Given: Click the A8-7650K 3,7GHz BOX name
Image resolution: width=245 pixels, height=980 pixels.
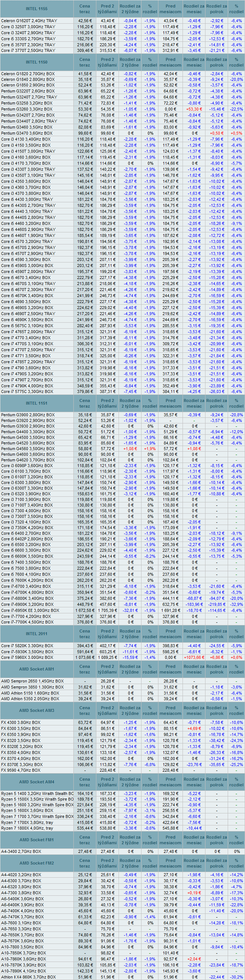Looking at the screenshot, I should point(23,935).
